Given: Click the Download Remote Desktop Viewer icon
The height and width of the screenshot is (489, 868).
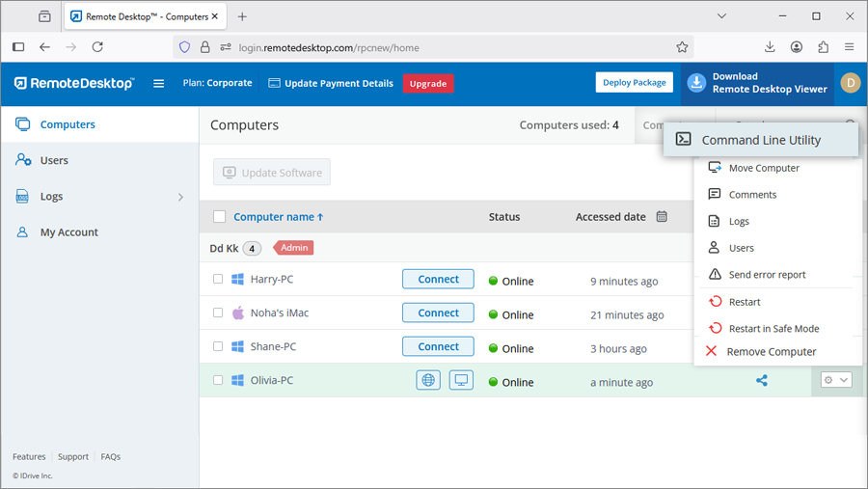Looking at the screenshot, I should tap(696, 84).
